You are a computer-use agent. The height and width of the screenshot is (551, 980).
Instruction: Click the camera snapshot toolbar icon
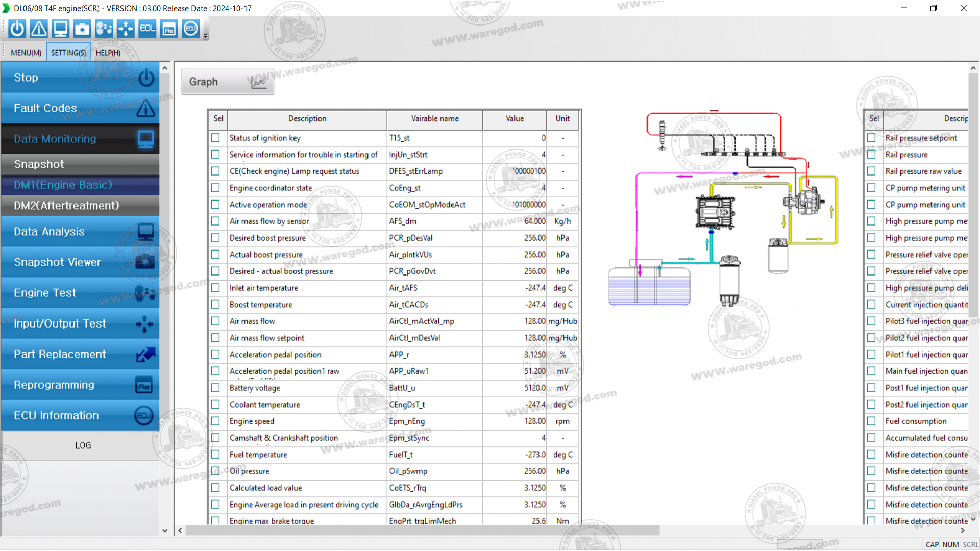click(x=82, y=29)
